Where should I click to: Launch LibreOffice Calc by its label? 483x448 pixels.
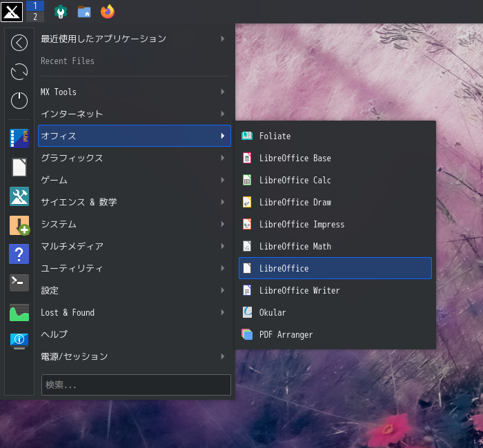(295, 180)
